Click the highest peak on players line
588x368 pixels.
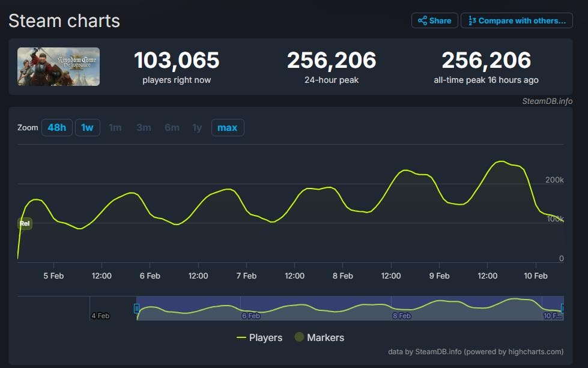click(x=501, y=161)
